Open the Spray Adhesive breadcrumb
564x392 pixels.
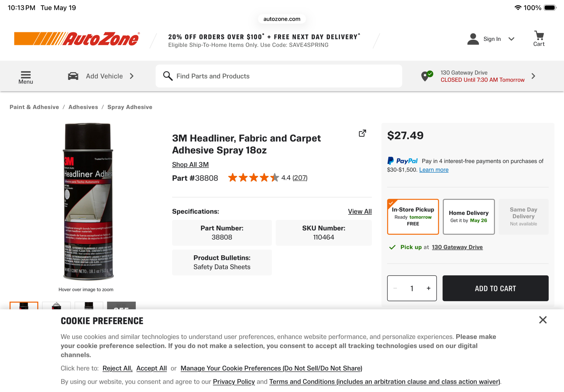pyautogui.click(x=130, y=107)
